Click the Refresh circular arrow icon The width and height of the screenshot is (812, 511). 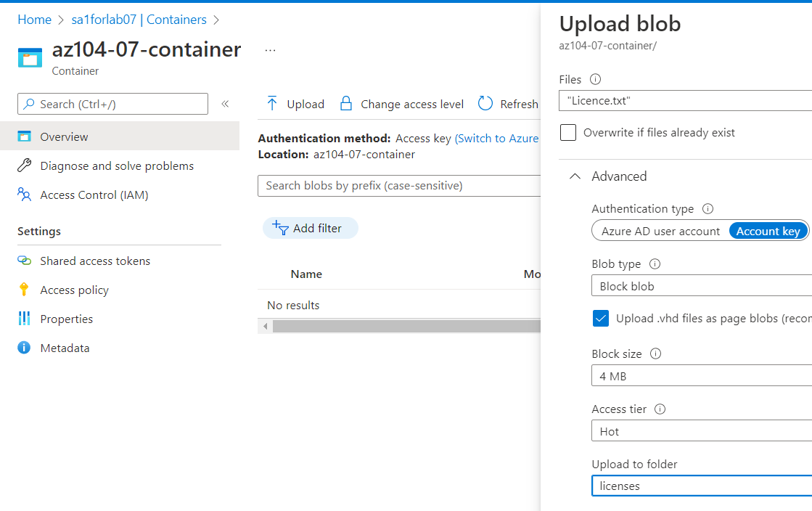point(485,104)
